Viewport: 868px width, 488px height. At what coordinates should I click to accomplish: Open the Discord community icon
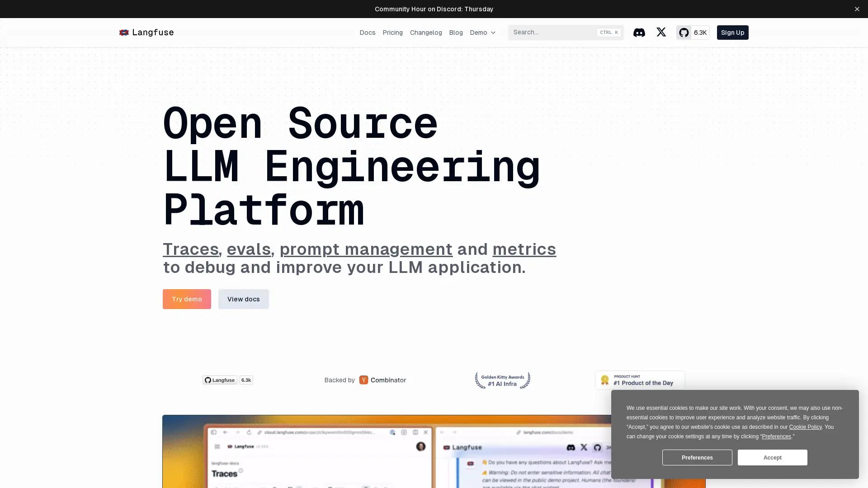pyautogui.click(x=639, y=32)
